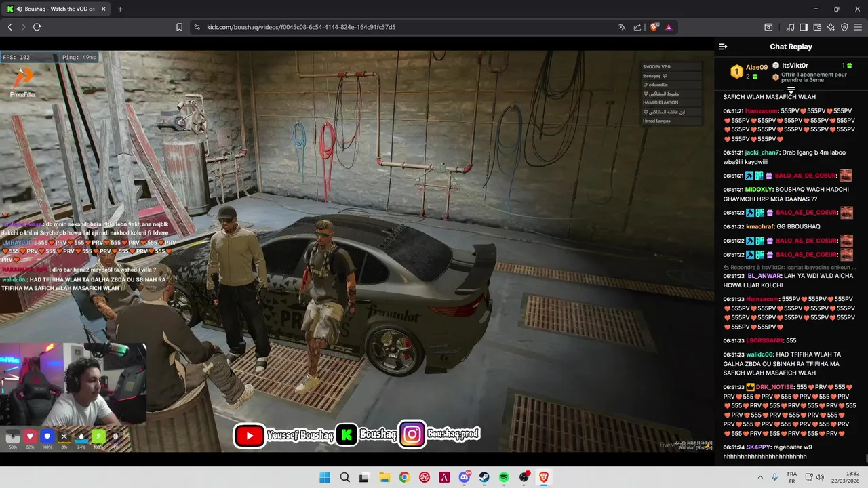The height and width of the screenshot is (488, 868).
Task: Close the Boushaq VOD tab
Action: point(102,9)
